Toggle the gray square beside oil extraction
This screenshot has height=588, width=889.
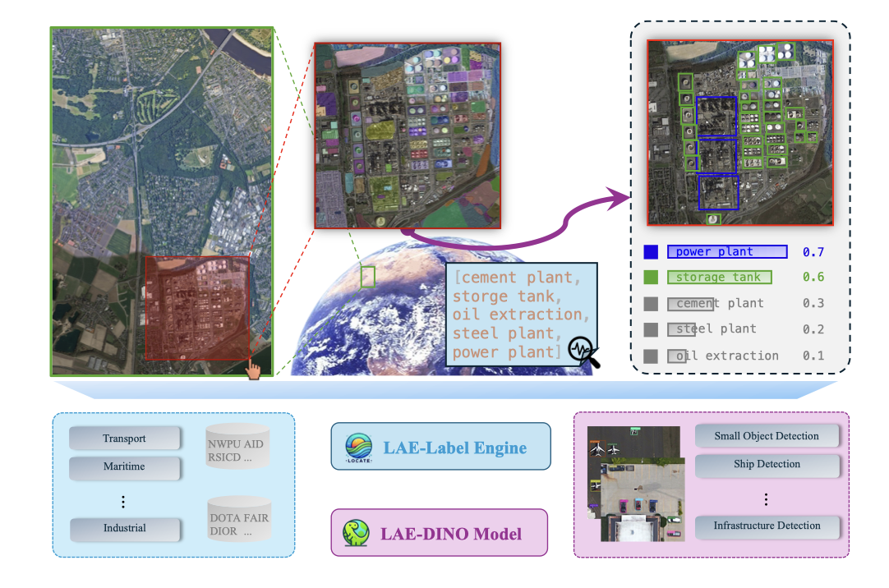point(652,356)
